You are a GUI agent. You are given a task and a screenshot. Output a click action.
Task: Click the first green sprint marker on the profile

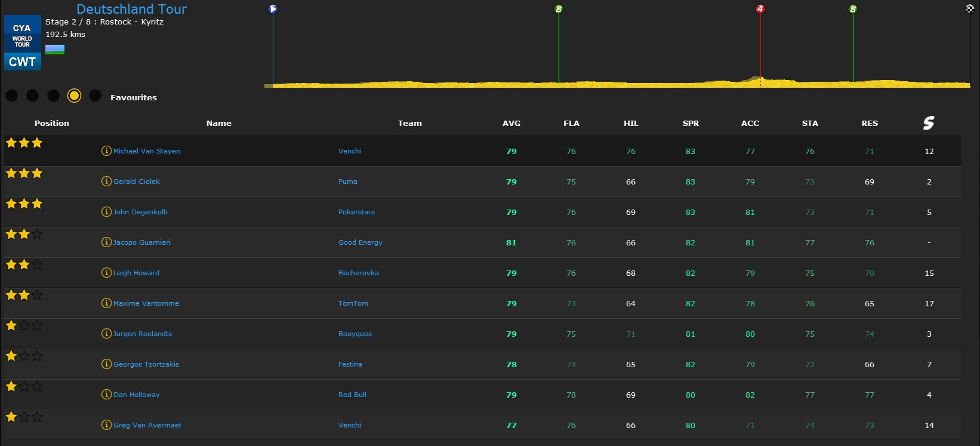559,9
